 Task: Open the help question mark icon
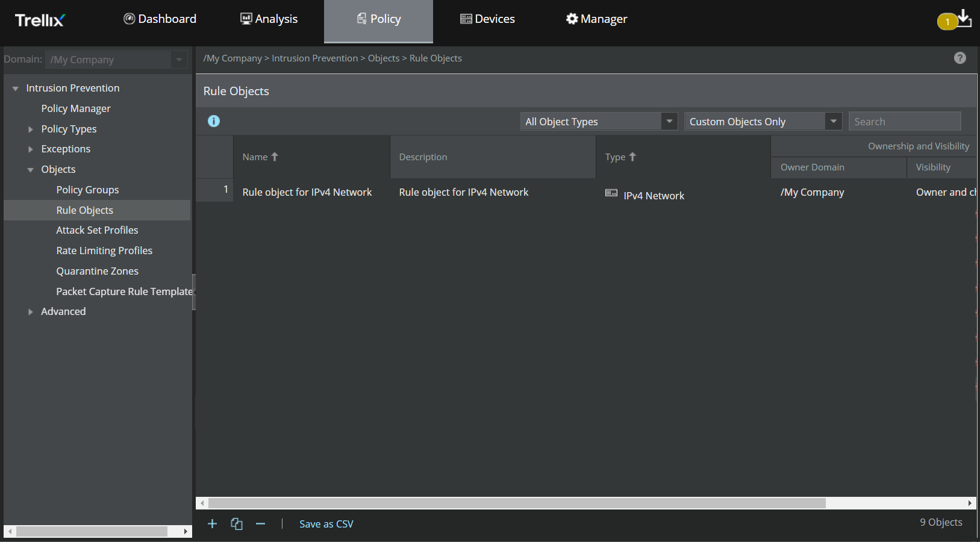[960, 58]
